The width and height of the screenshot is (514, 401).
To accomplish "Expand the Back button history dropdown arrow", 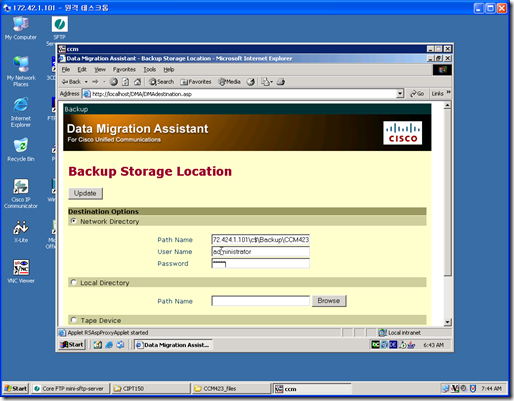I will (x=86, y=82).
